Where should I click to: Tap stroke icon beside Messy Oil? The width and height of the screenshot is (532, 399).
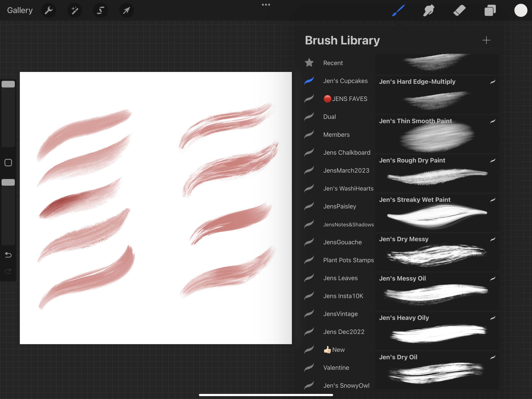[492, 279]
